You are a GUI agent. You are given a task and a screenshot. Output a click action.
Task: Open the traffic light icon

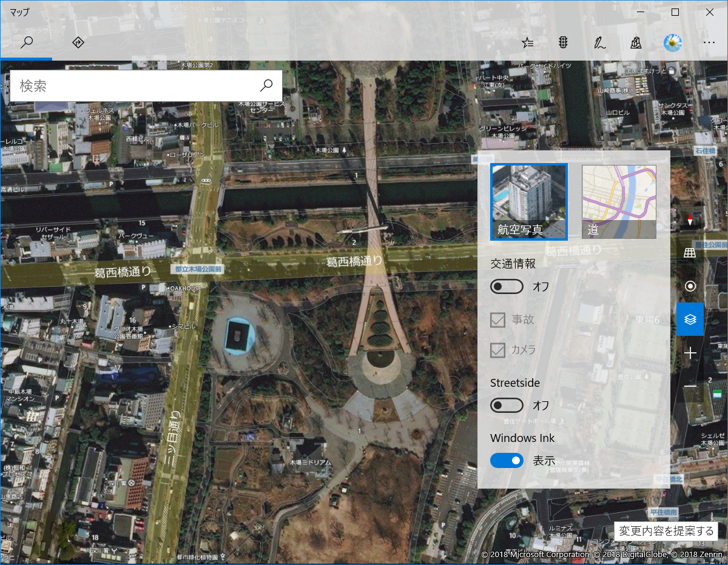(x=563, y=42)
